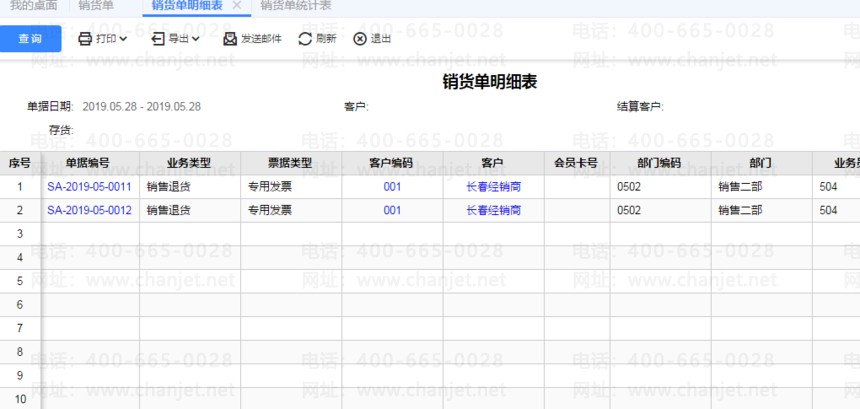Screen dimensions: 860x409
Task: Expand the 导出 dropdown arrow
Action: coord(196,40)
